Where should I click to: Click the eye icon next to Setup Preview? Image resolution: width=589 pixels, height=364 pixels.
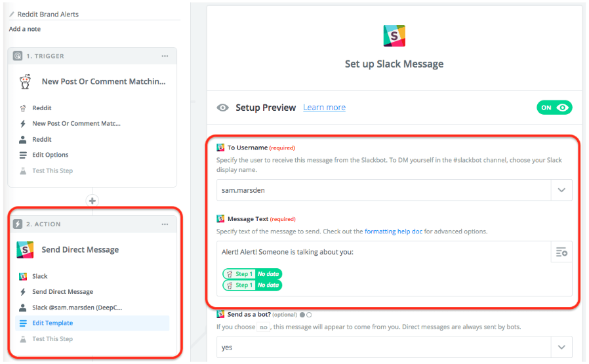click(x=222, y=108)
